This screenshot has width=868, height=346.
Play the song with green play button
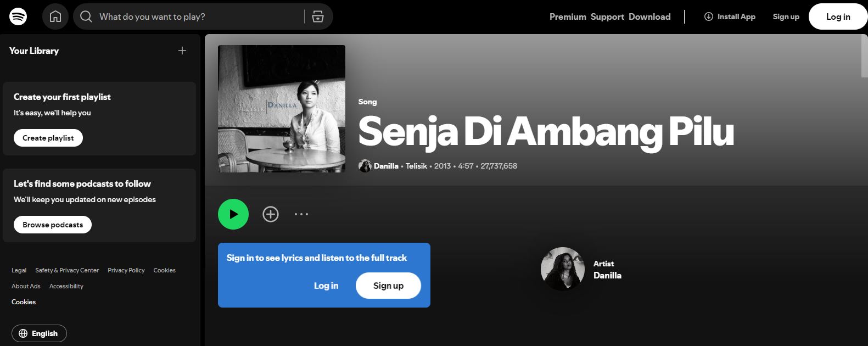tap(233, 214)
